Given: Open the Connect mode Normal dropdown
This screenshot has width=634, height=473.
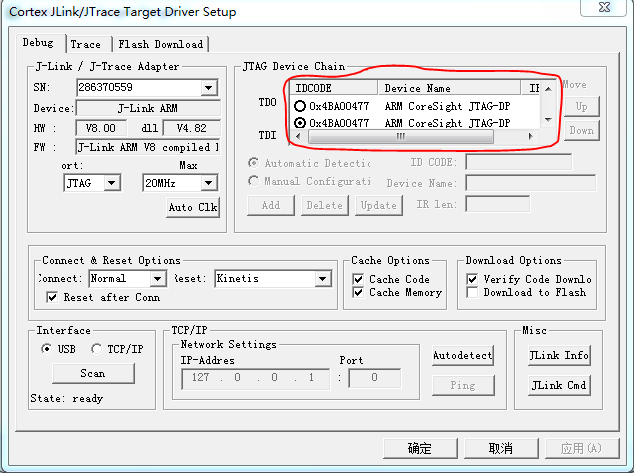Looking at the screenshot, I should [x=158, y=279].
